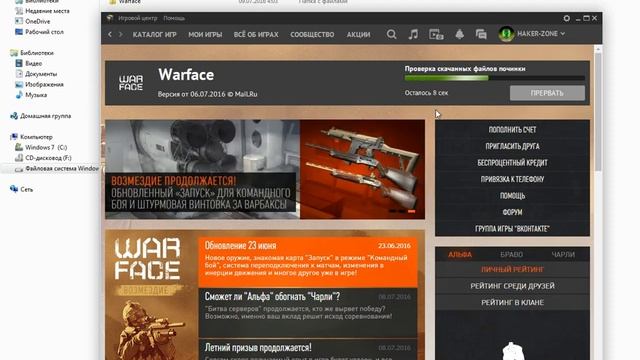Click the Game Center logo icon
The height and width of the screenshot is (360, 640).
coord(110,18)
